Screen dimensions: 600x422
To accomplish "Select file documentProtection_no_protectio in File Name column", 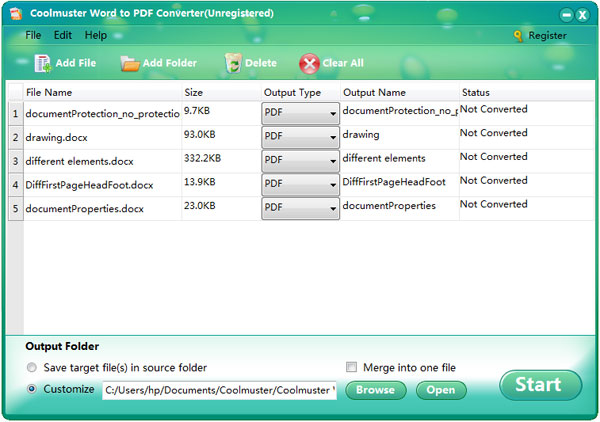I will pos(103,114).
